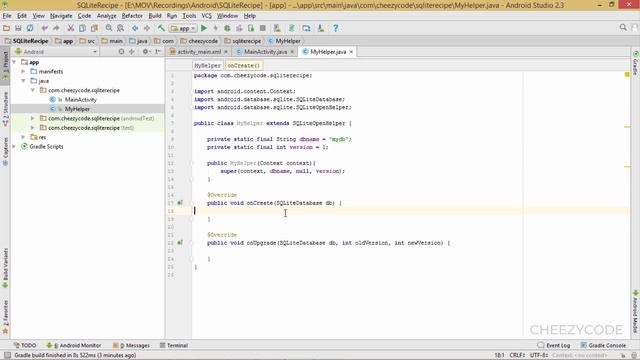The height and width of the screenshot is (360, 640).
Task: Click the Search Everywhere magnifier icon
Action: 623,27
